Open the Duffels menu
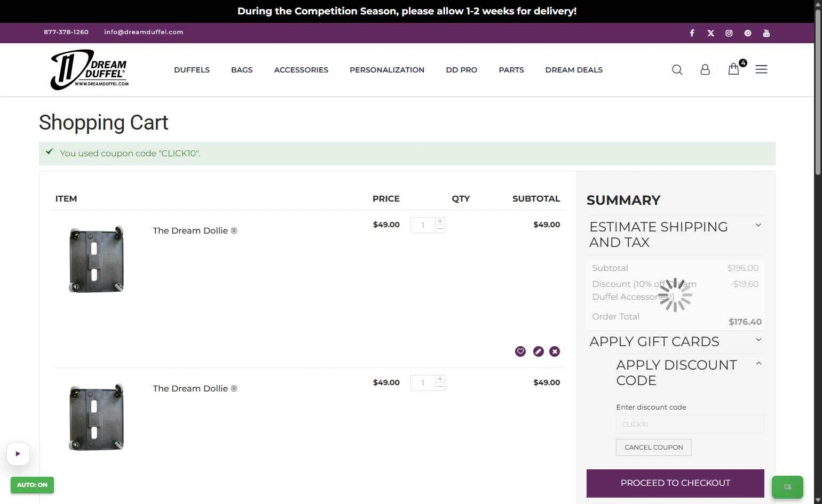 (192, 70)
